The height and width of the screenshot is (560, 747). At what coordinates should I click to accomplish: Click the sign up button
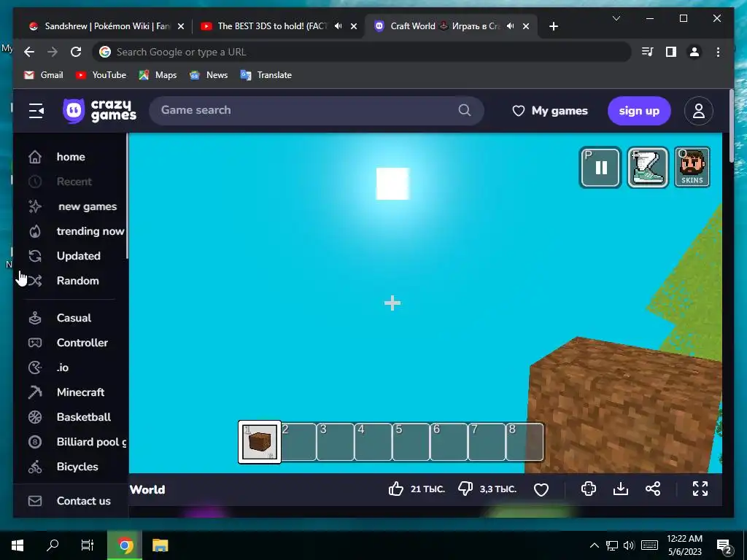coord(639,111)
